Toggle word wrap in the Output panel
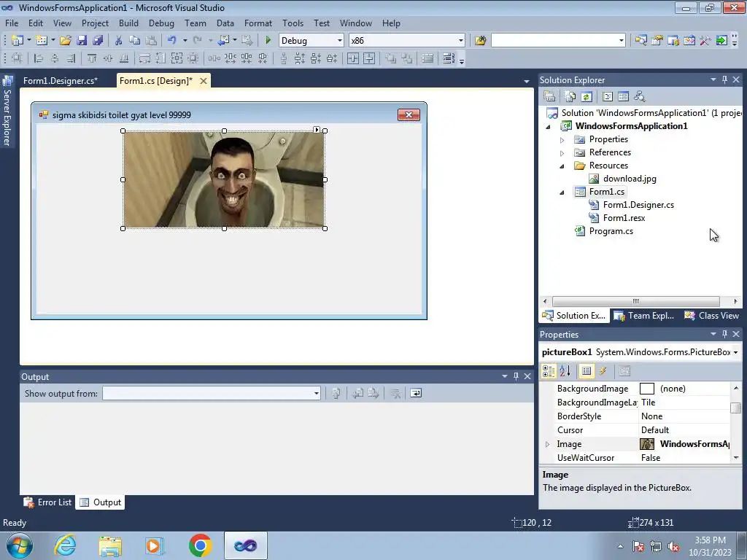 pyautogui.click(x=416, y=393)
